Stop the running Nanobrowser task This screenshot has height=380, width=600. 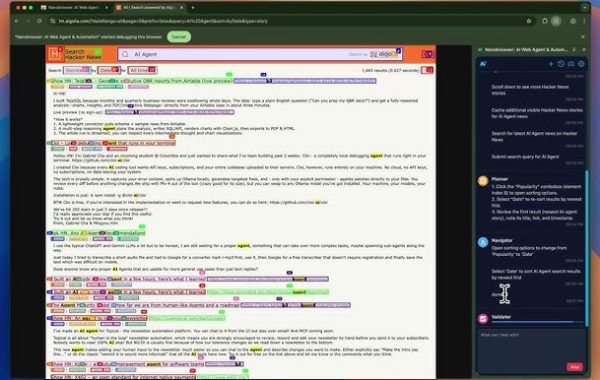pyautogui.click(x=574, y=367)
